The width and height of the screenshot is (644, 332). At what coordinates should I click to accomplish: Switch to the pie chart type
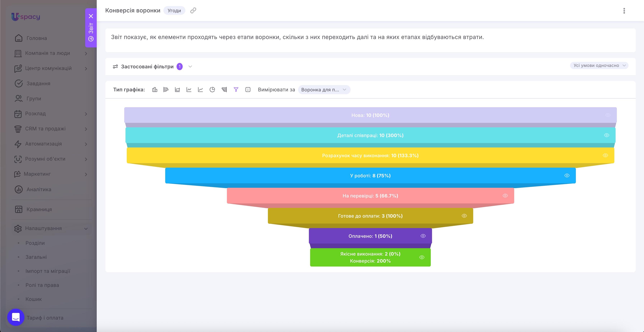pos(212,90)
